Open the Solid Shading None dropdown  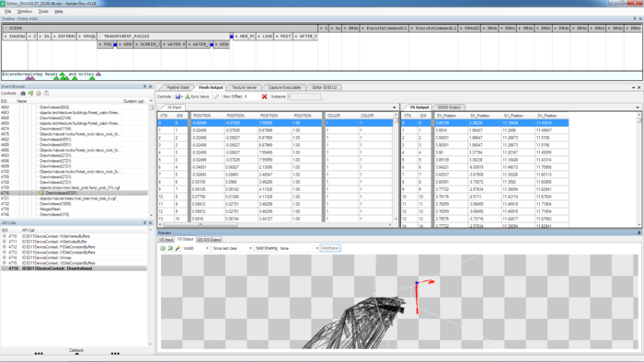tap(299, 248)
